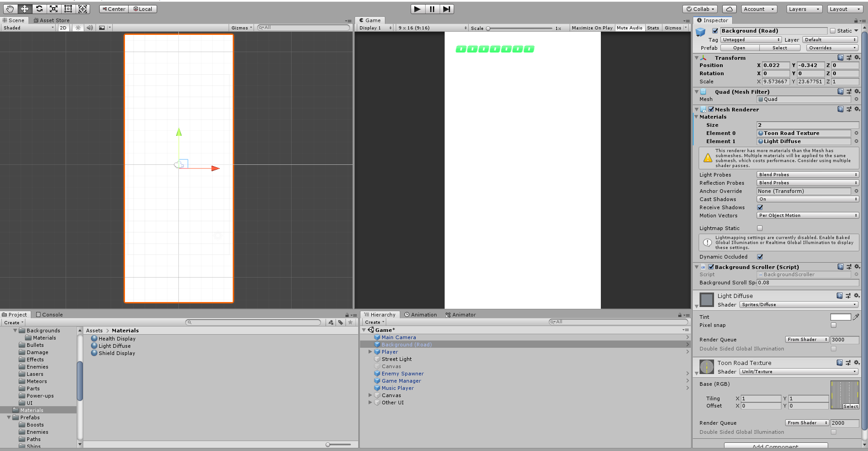Select the Move tool in toolbar
868x451 pixels.
coord(24,9)
